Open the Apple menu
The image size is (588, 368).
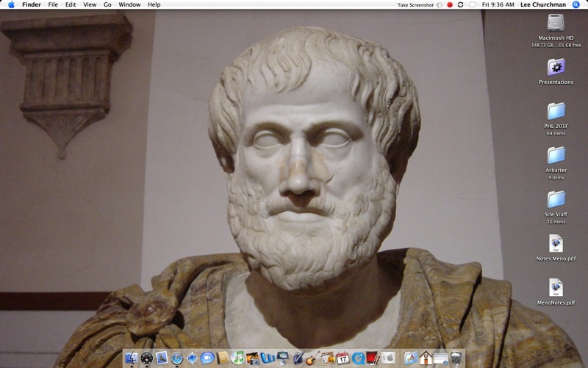click(11, 4)
